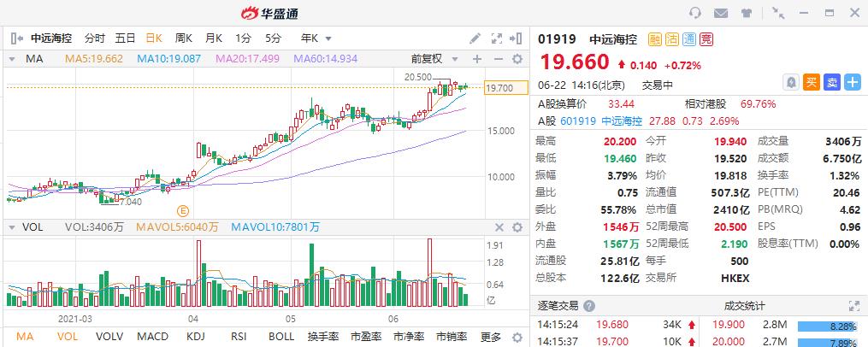Expand the chart to fullscreen

coord(497,38)
